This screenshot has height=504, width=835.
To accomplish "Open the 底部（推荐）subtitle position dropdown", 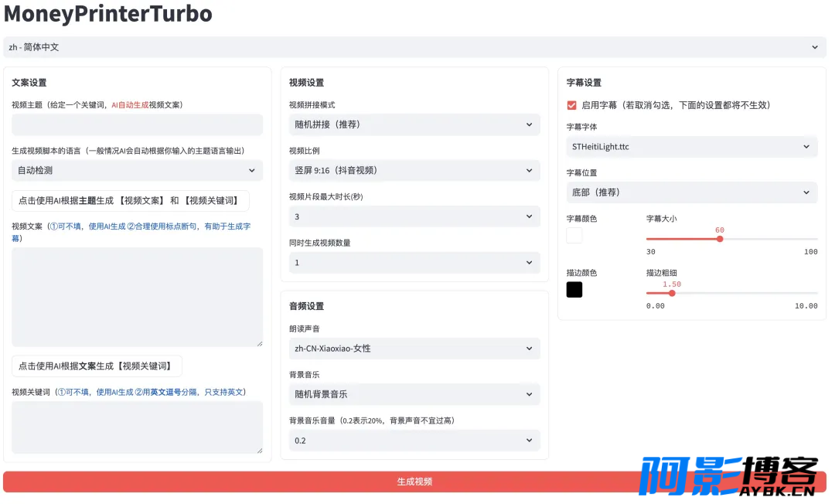I will 691,192.
